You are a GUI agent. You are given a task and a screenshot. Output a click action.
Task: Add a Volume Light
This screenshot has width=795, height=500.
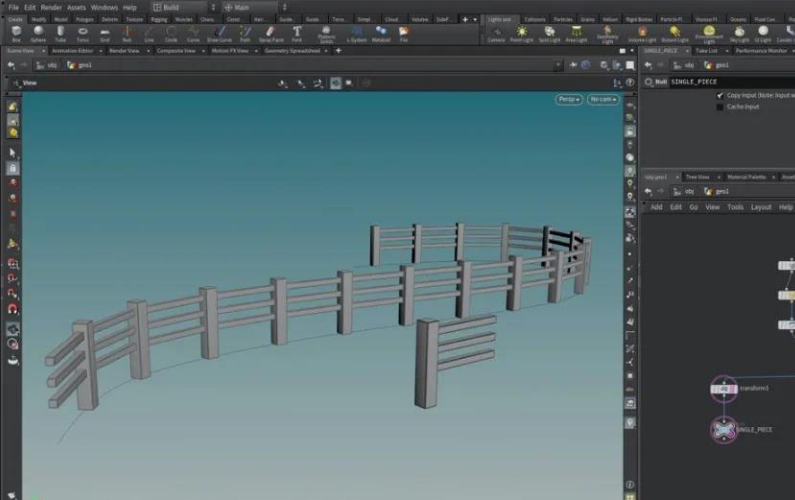pos(642,34)
